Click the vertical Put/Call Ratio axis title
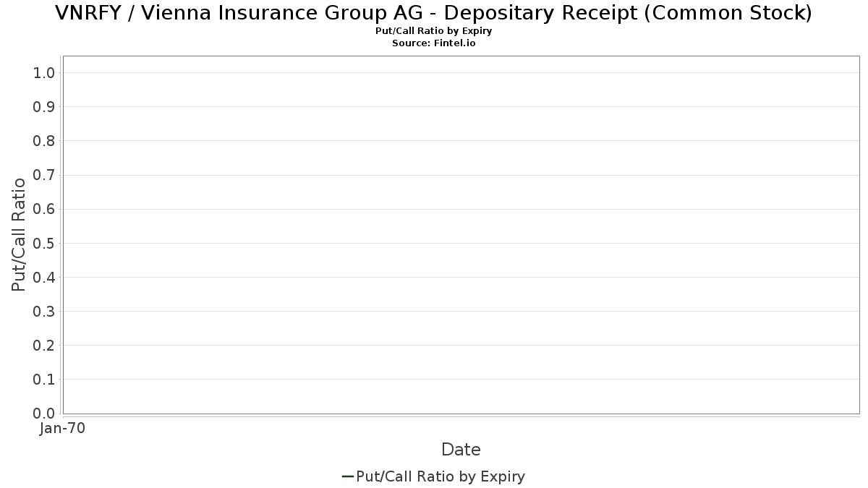The image size is (868, 488). pyautogui.click(x=19, y=234)
